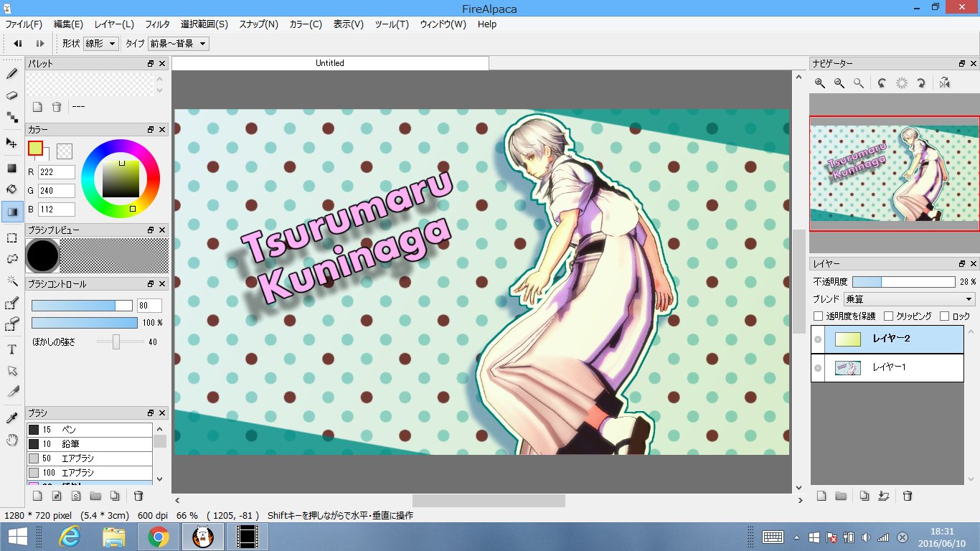Open Google Chrome from the taskbar
This screenshot has width=980, height=551.
click(158, 537)
